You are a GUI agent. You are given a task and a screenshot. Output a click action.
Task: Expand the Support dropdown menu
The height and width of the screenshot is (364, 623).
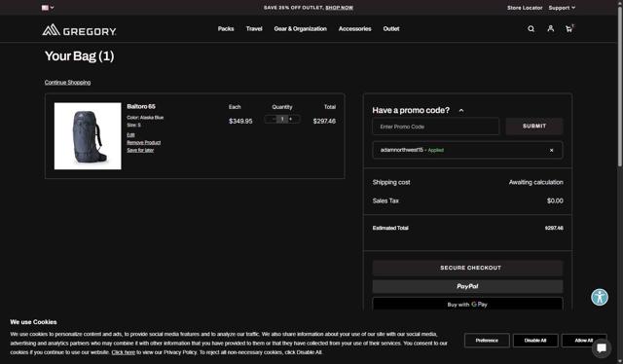click(x=562, y=8)
